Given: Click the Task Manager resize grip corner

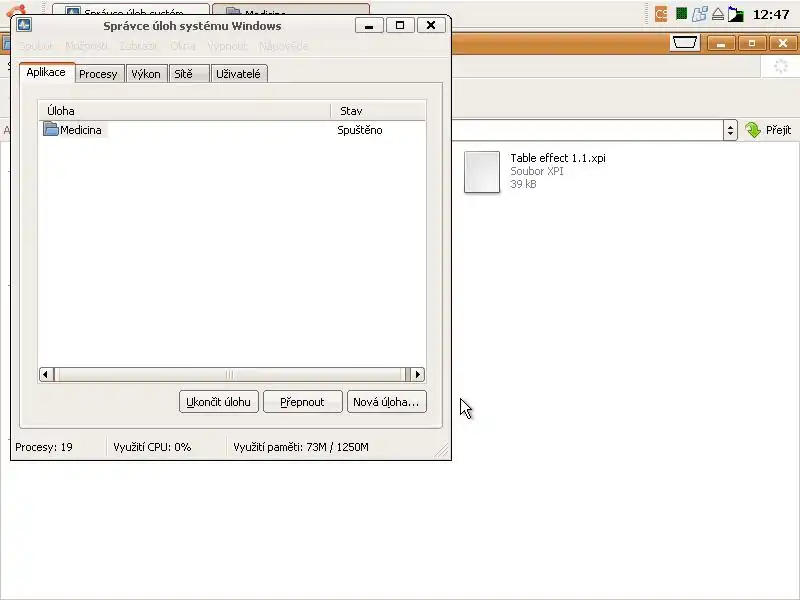Looking at the screenshot, I should (442, 451).
